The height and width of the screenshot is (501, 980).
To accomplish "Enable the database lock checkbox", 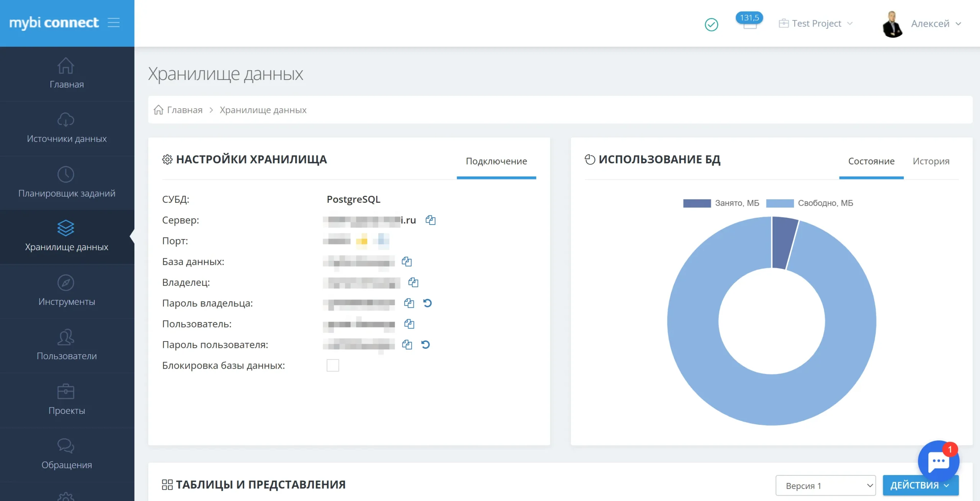I will point(333,365).
